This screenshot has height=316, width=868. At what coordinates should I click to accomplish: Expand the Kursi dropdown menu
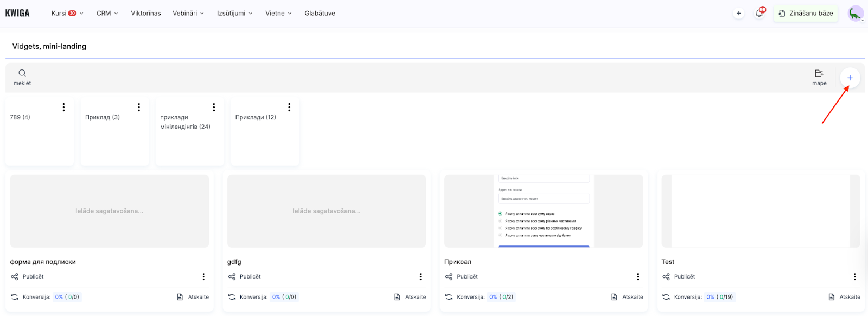point(67,14)
